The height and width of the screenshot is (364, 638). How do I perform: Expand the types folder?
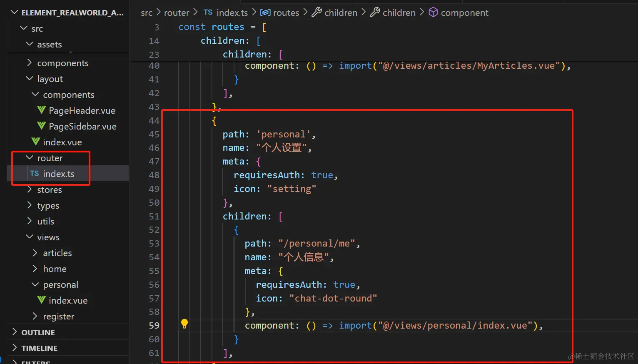30,205
